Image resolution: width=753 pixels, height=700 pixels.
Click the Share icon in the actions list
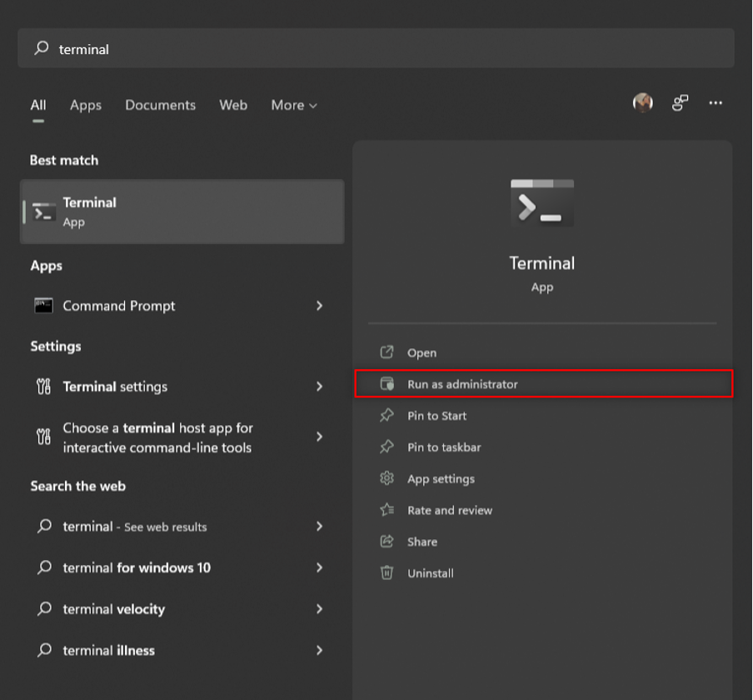[386, 542]
